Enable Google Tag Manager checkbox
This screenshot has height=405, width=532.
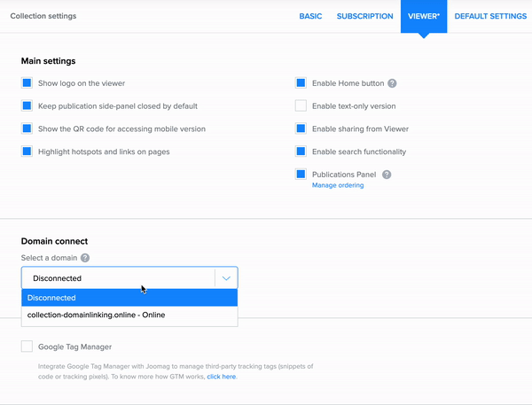coord(27,347)
